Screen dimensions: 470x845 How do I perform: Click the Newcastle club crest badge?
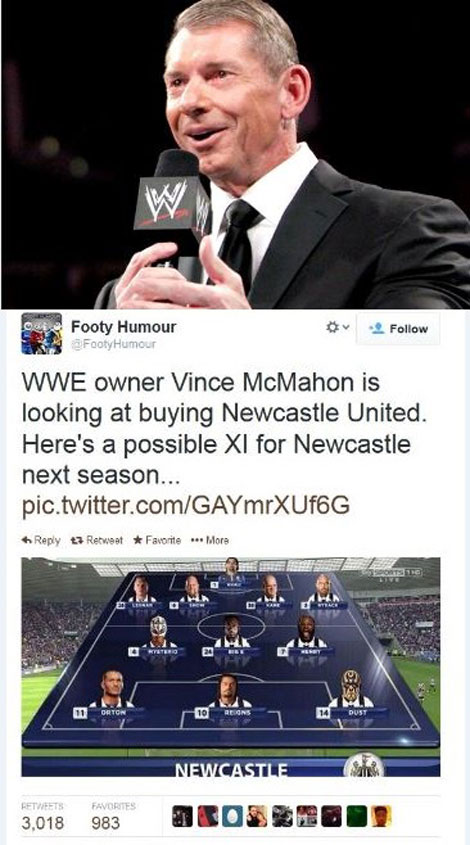coord(364,765)
